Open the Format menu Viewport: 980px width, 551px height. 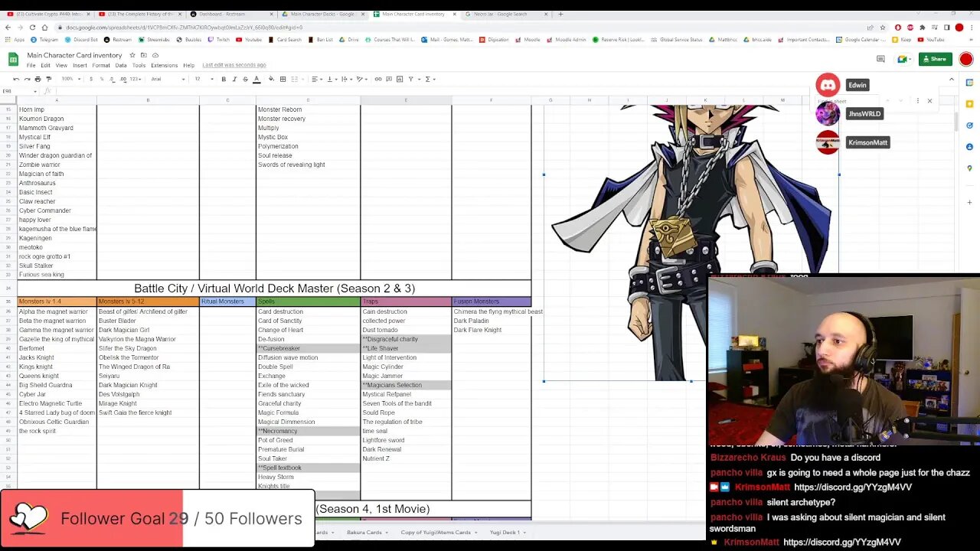coord(101,65)
